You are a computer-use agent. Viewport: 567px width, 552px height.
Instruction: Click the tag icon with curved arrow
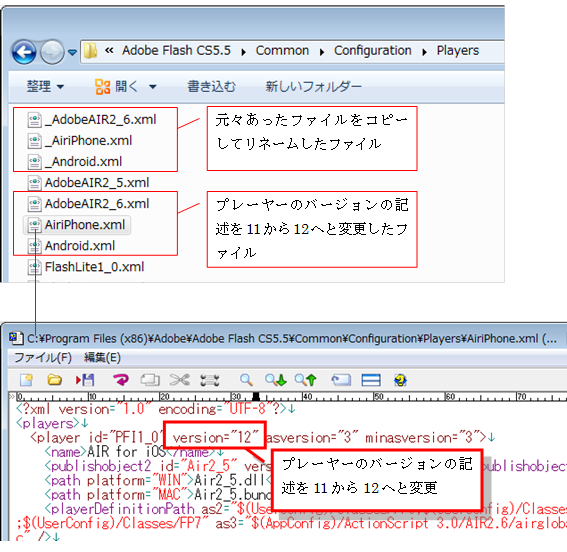[x=341, y=380]
